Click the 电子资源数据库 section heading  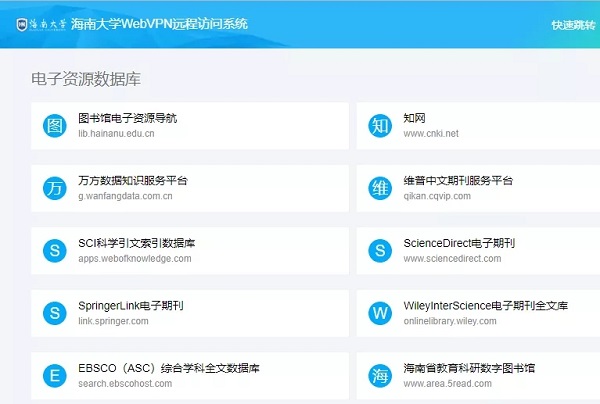(x=86, y=79)
